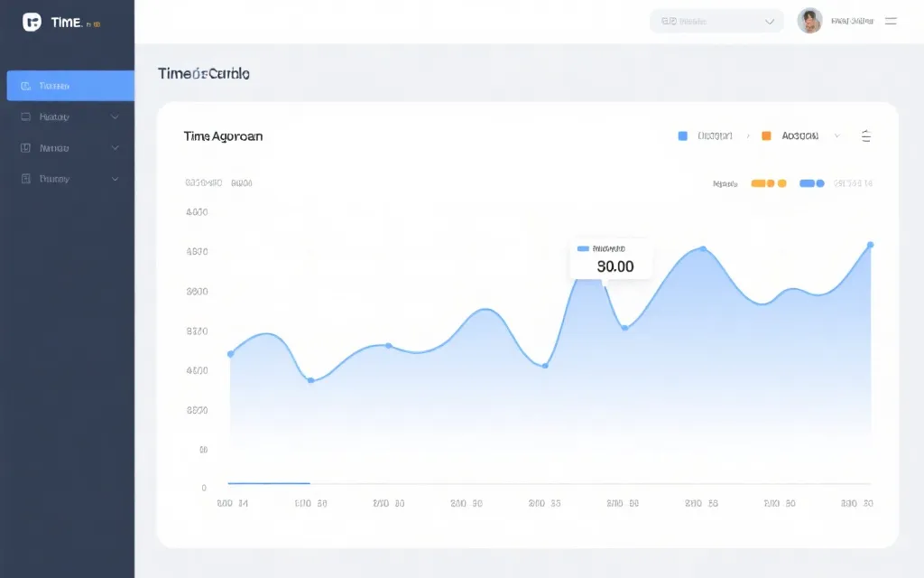Expand the History sidebar item chevron
The height and width of the screenshot is (578, 924).
[x=115, y=117]
